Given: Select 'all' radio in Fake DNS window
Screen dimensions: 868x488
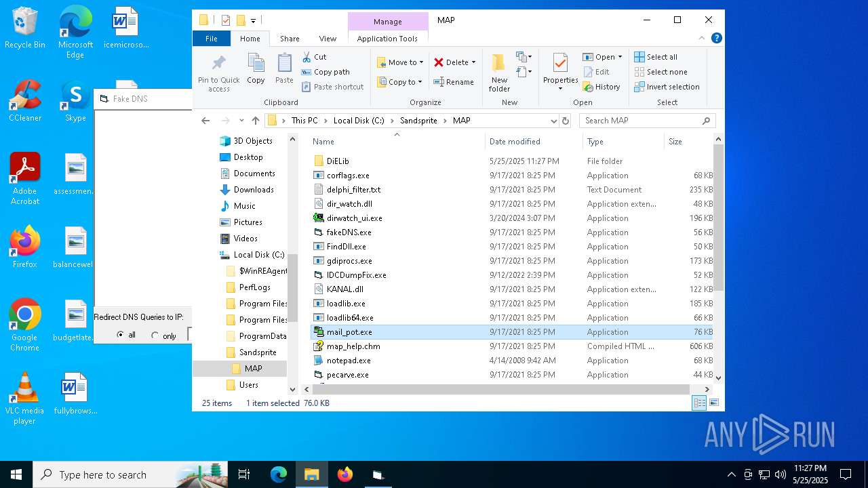Looking at the screenshot, I should 121,335.
